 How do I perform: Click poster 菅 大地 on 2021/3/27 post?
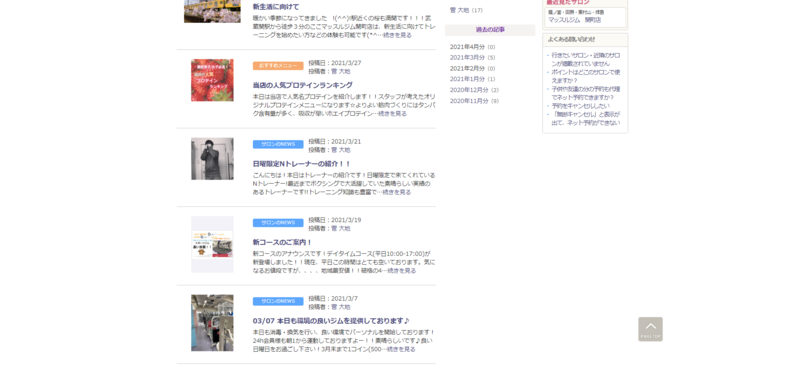pos(341,71)
